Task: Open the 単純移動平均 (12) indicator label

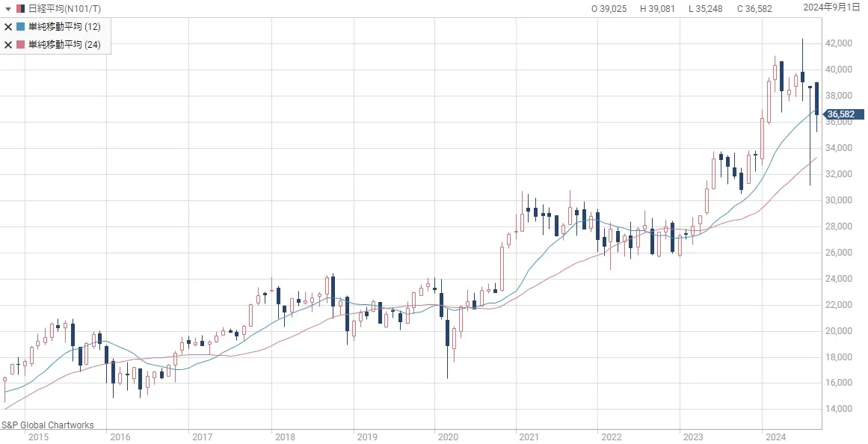Action: [64, 27]
